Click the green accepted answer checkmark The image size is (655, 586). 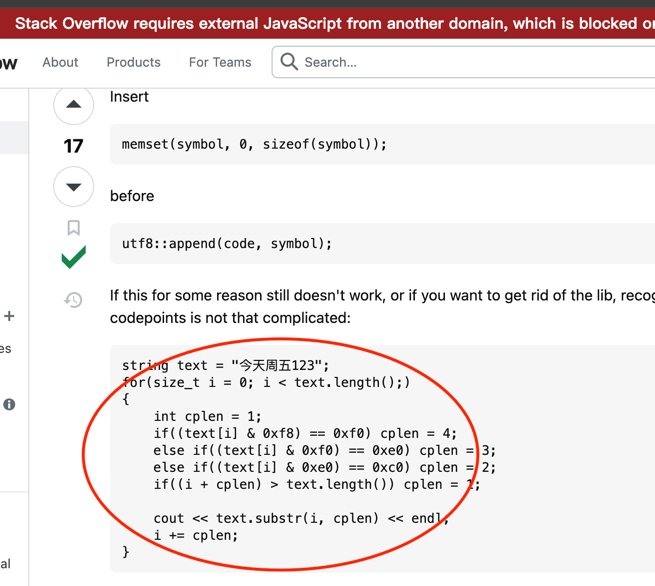[74, 258]
